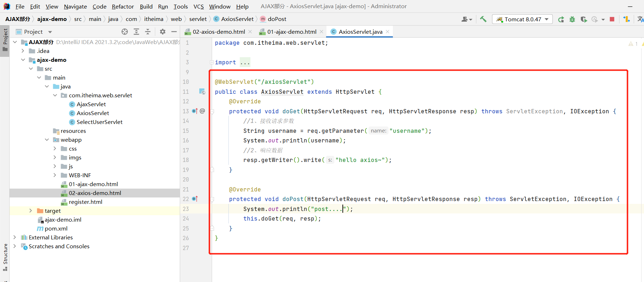Expand the target folder
This screenshot has height=282, width=644.
(31, 211)
